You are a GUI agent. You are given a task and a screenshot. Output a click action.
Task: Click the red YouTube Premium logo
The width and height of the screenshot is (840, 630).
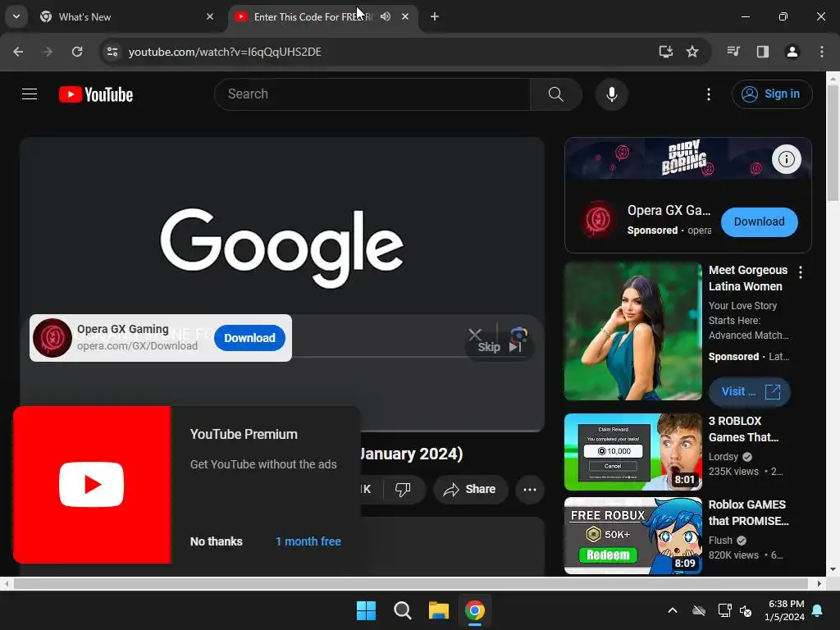pyautogui.click(x=92, y=485)
